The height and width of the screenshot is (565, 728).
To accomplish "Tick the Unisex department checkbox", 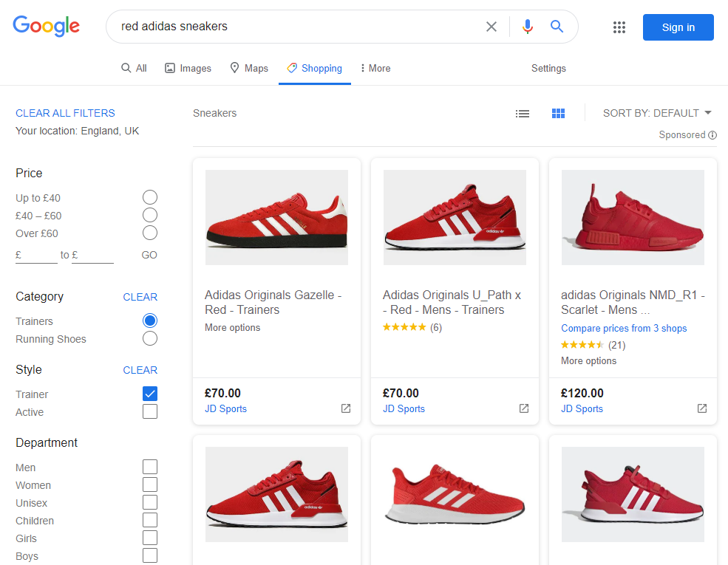I will click(x=150, y=502).
